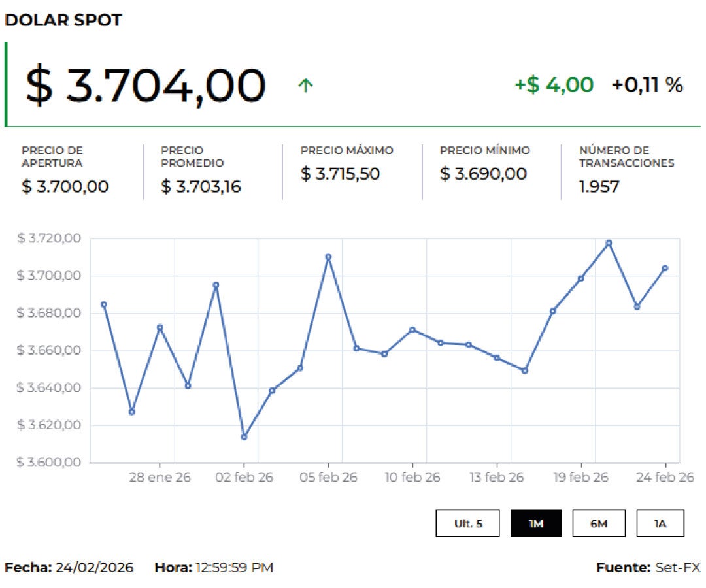Click the green upward trend arrow icon

[x=305, y=85]
